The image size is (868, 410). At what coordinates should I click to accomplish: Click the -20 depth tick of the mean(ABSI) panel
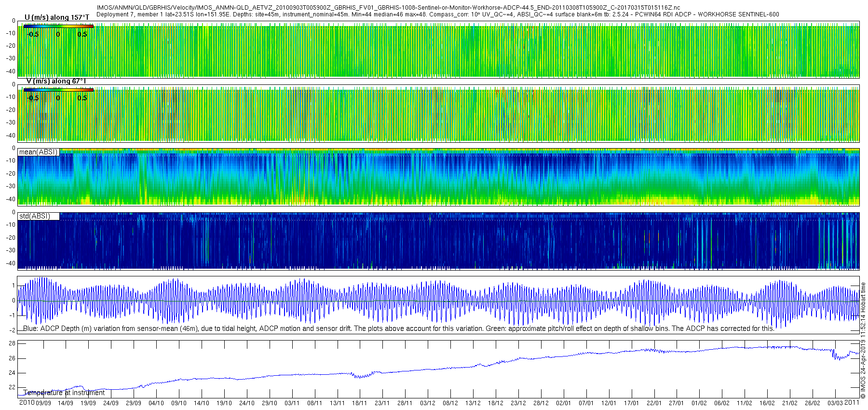tap(11, 173)
